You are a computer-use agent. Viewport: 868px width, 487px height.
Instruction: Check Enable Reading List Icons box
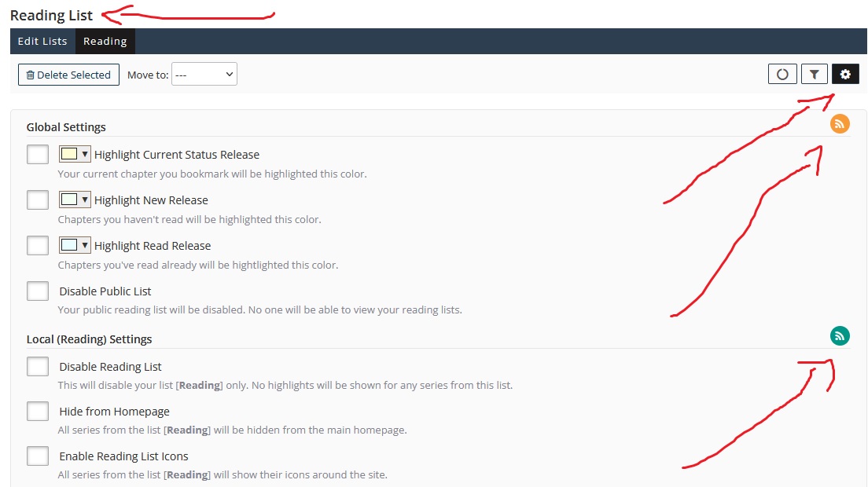click(x=38, y=456)
